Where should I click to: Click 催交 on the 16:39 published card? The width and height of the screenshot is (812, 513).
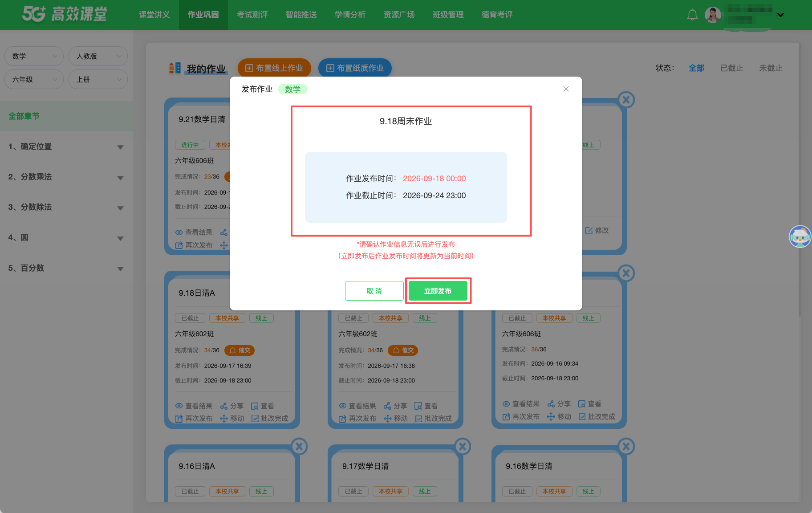click(240, 350)
